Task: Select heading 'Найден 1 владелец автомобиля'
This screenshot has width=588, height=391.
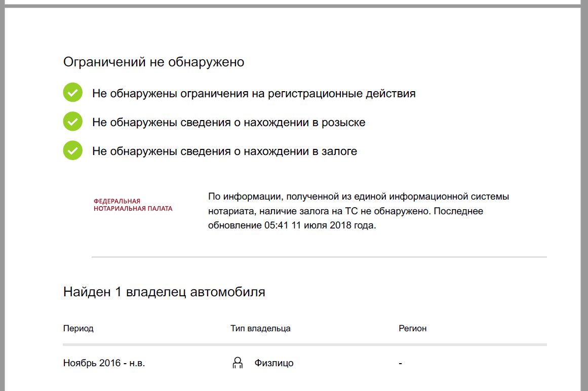Action: [x=164, y=292]
